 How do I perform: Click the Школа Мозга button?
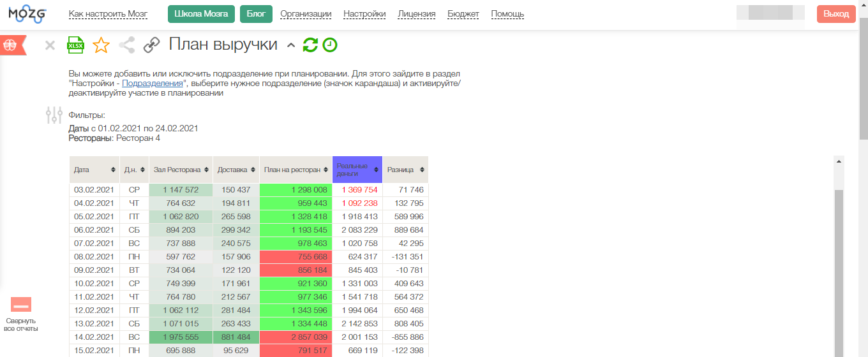[202, 13]
